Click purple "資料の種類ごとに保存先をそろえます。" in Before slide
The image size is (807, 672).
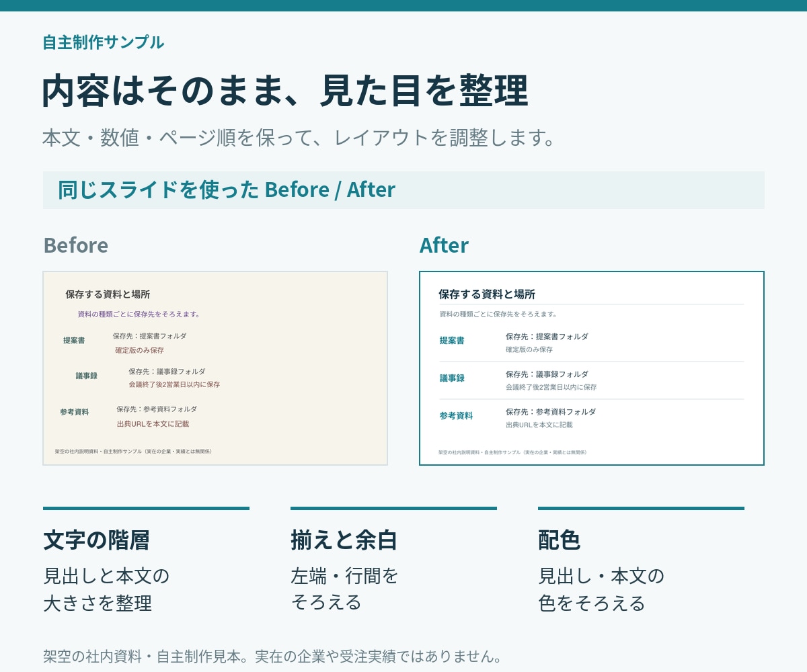click(x=139, y=314)
